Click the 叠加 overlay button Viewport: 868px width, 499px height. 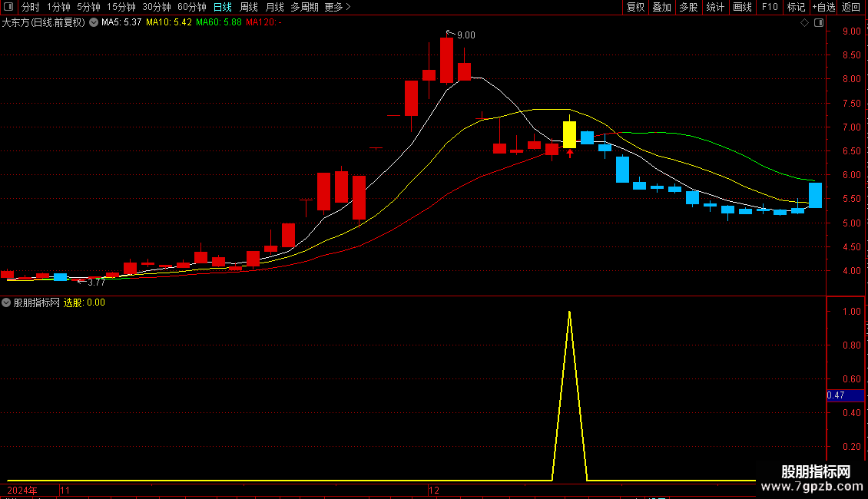click(x=662, y=7)
